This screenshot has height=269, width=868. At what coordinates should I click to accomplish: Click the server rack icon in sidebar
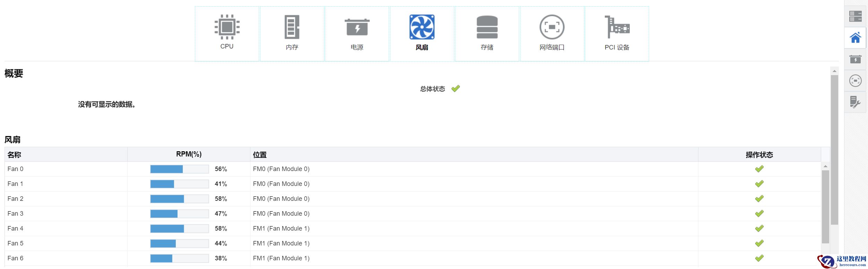tap(855, 16)
